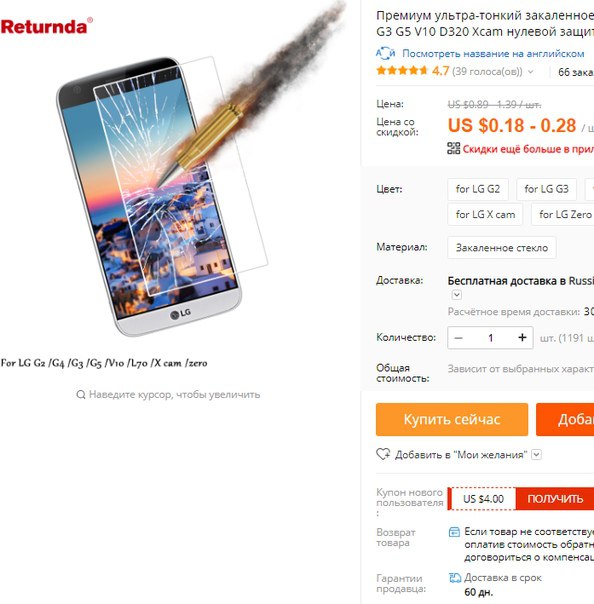The height and width of the screenshot is (604, 594).
Task: Click the quantity input field
Action: [490, 338]
